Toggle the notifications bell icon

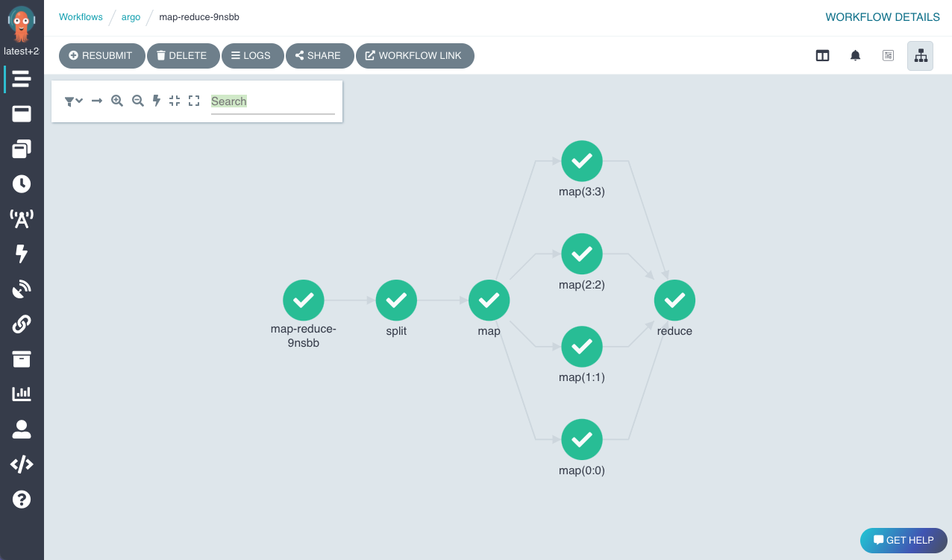click(855, 55)
